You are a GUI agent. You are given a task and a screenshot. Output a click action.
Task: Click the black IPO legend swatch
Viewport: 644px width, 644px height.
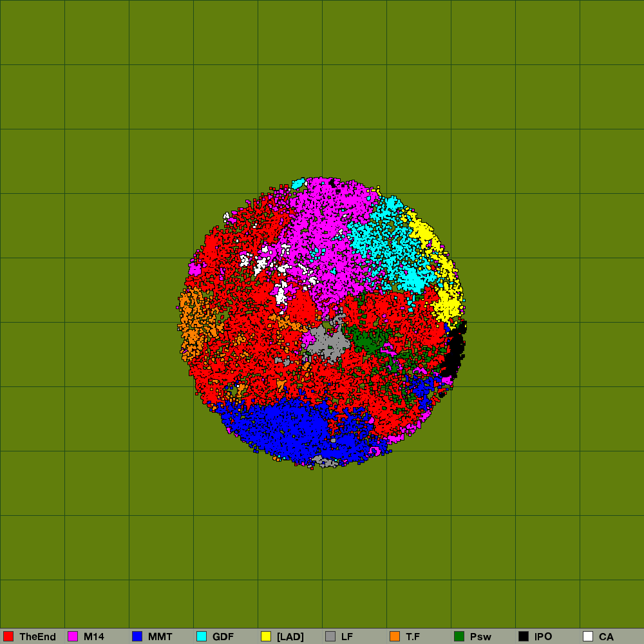click(x=524, y=636)
